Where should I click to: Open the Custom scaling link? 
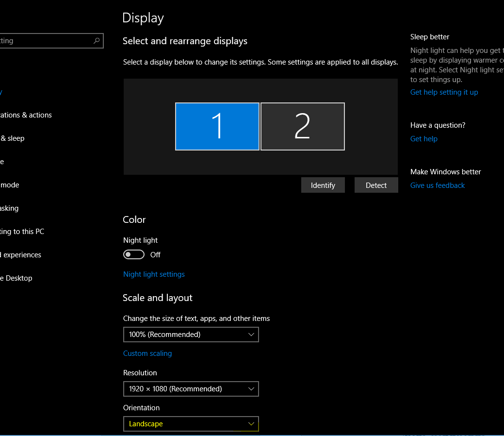click(147, 353)
